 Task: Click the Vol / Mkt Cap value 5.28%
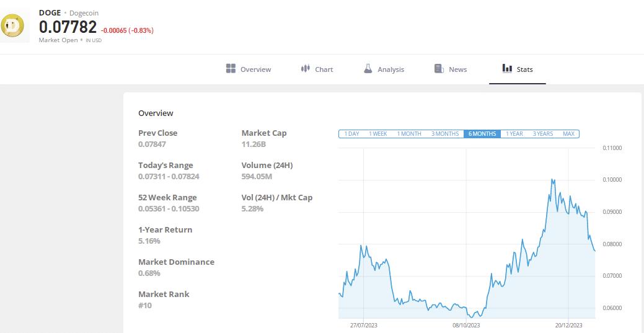coord(252,208)
